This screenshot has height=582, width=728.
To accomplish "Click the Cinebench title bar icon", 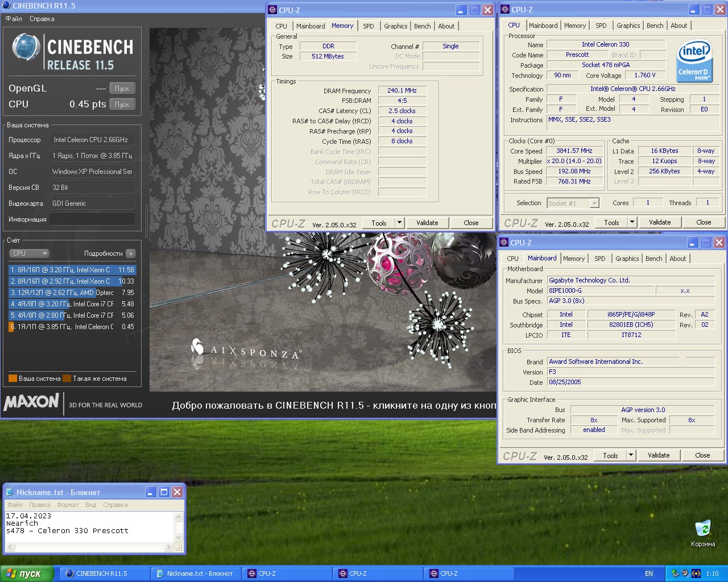I will coord(6,6).
